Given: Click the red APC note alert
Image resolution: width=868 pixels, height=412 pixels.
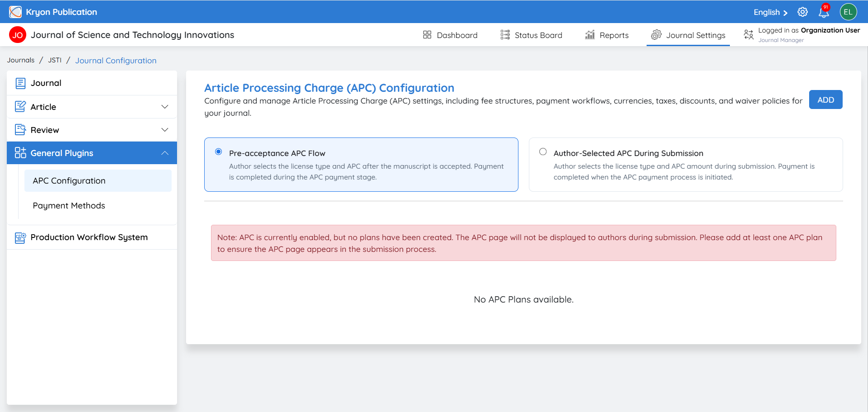Looking at the screenshot, I should coord(523,243).
